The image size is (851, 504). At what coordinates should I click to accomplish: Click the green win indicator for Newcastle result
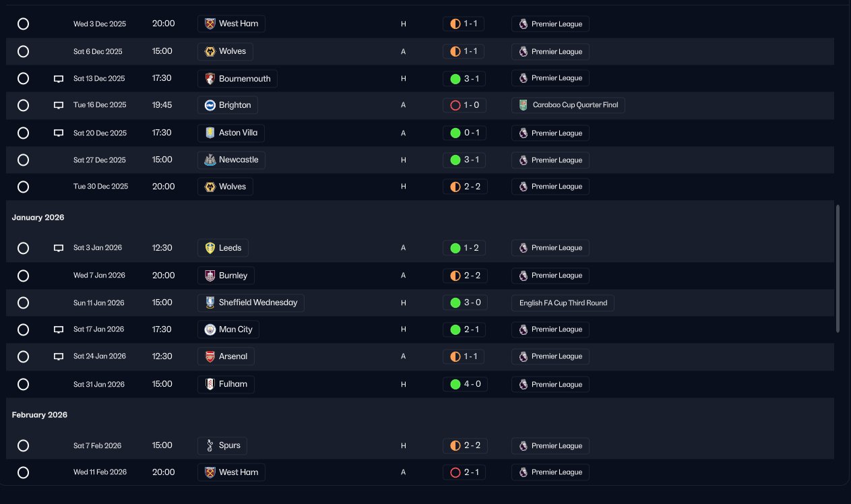455,160
